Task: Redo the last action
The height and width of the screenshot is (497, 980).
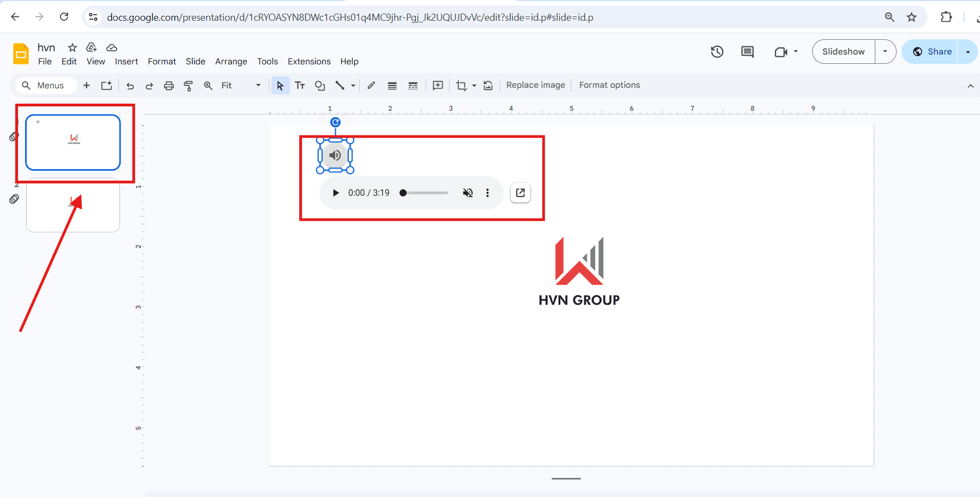Action: [x=149, y=86]
